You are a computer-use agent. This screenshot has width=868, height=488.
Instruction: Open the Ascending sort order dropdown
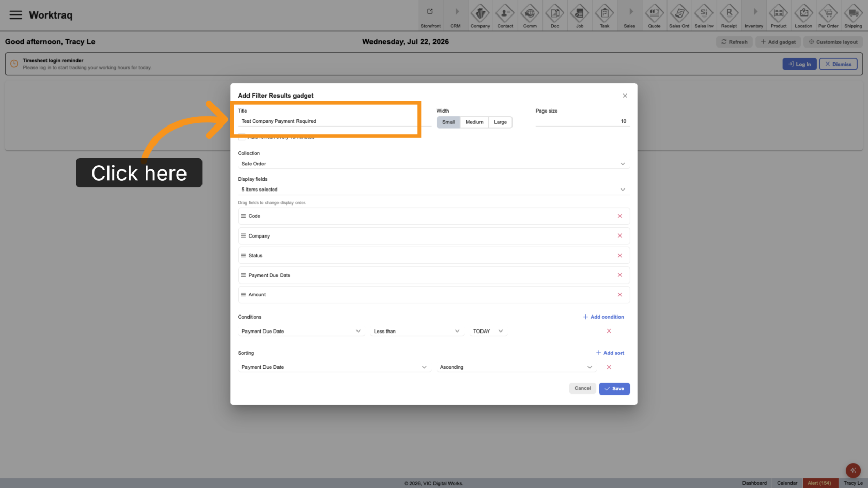click(x=516, y=367)
